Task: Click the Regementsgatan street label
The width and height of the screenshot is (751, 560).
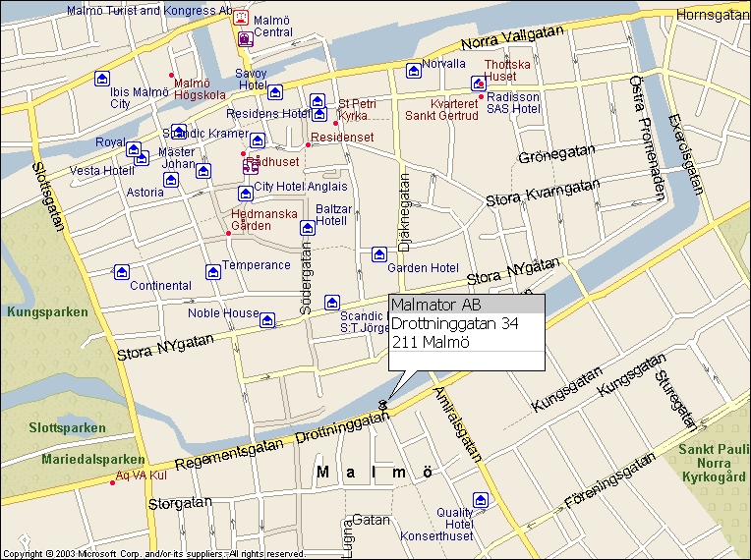Action: (x=229, y=454)
